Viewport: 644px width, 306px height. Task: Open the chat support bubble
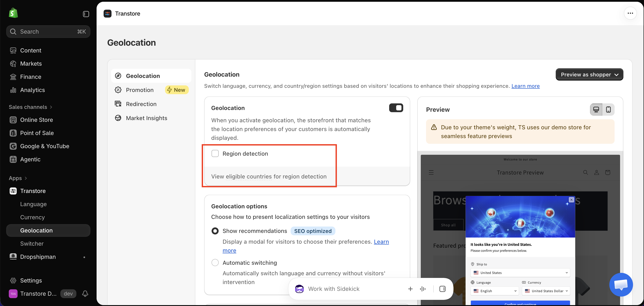(x=621, y=284)
